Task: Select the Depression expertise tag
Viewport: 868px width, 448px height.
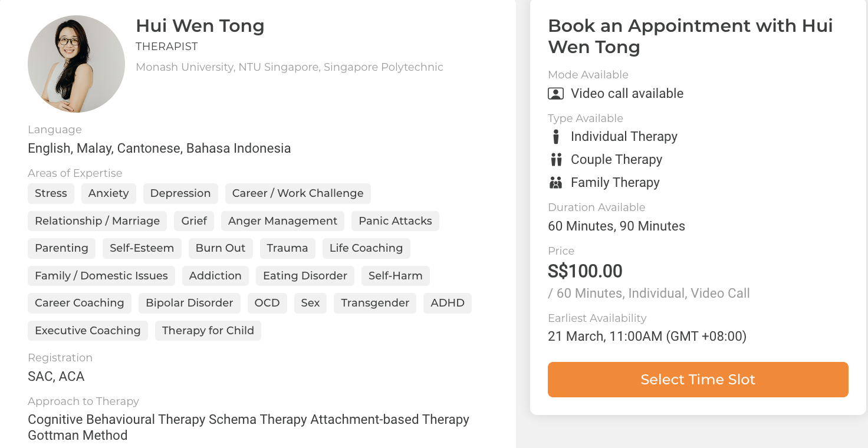Action: [180, 193]
